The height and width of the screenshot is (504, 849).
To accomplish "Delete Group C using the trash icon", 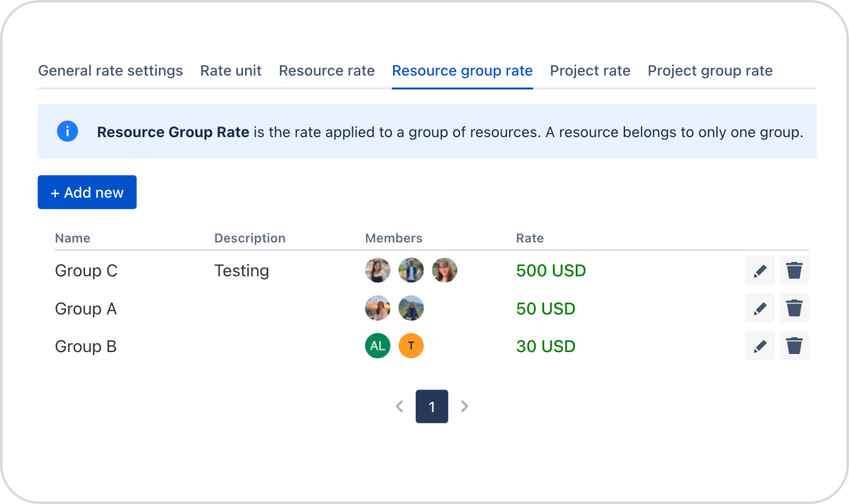I will coord(794,270).
